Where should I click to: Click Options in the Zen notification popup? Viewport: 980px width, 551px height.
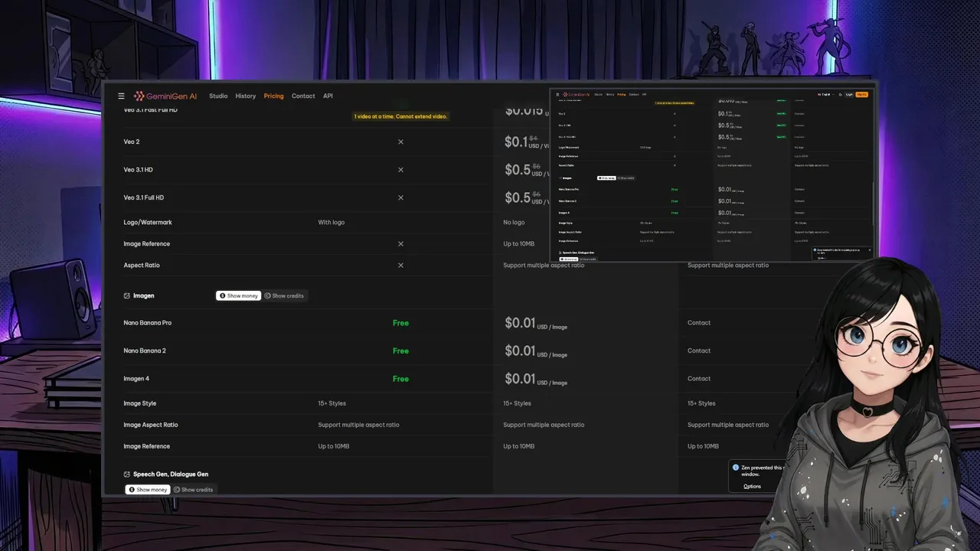tap(752, 486)
